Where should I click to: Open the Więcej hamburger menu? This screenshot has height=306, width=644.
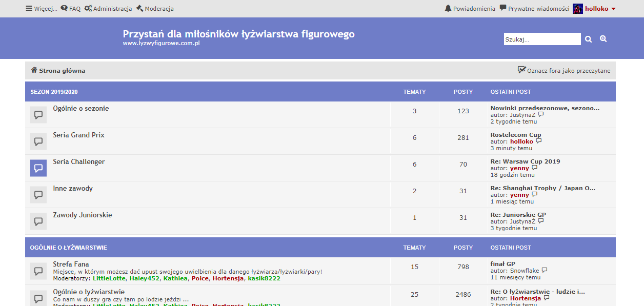(41, 9)
